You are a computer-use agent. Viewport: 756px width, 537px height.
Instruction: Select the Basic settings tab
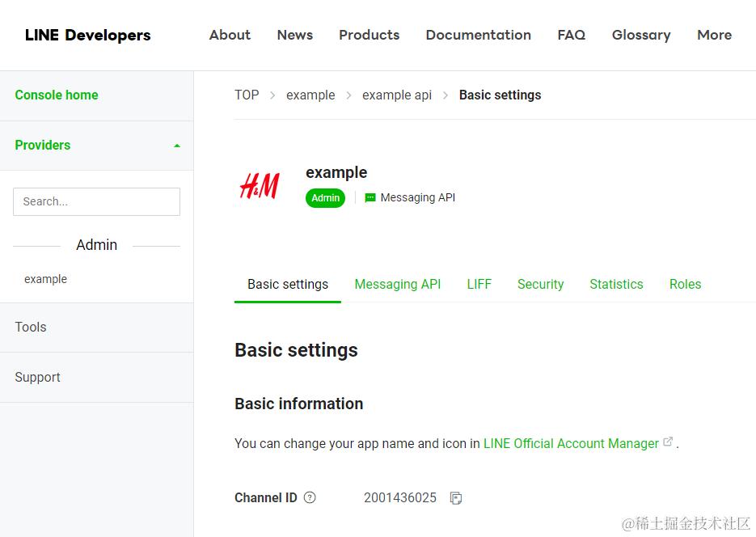[288, 285]
